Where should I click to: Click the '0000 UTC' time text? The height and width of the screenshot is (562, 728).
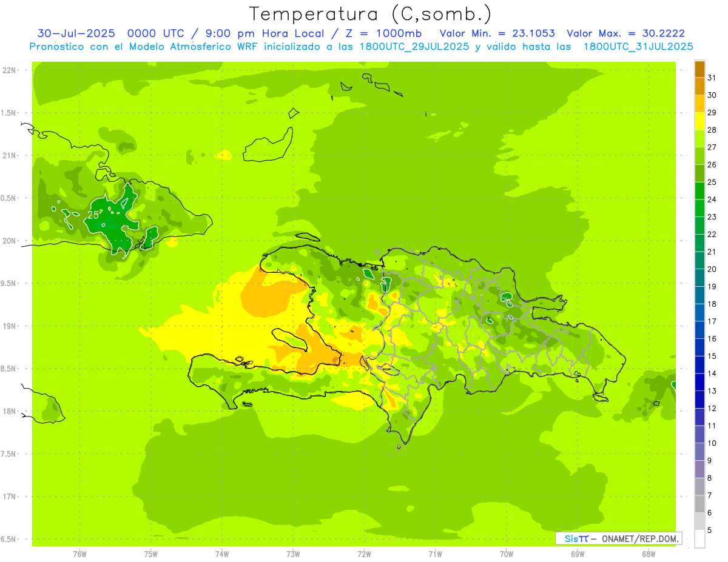pos(156,33)
